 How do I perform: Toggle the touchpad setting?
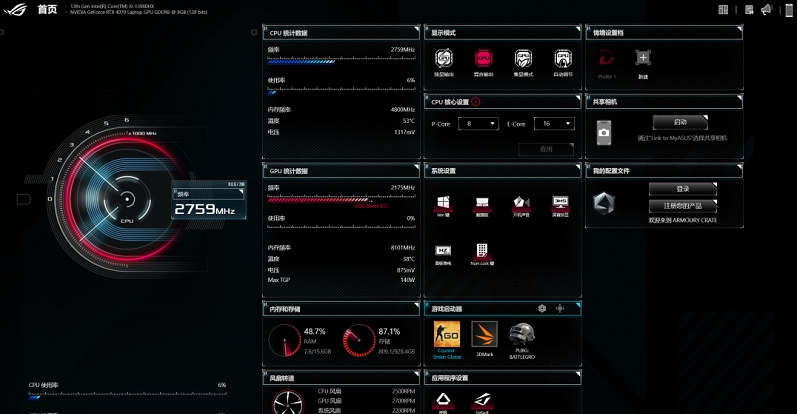click(482, 205)
